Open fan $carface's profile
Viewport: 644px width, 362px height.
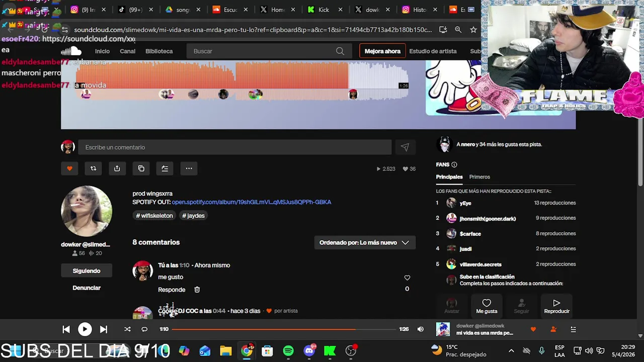pos(470,234)
